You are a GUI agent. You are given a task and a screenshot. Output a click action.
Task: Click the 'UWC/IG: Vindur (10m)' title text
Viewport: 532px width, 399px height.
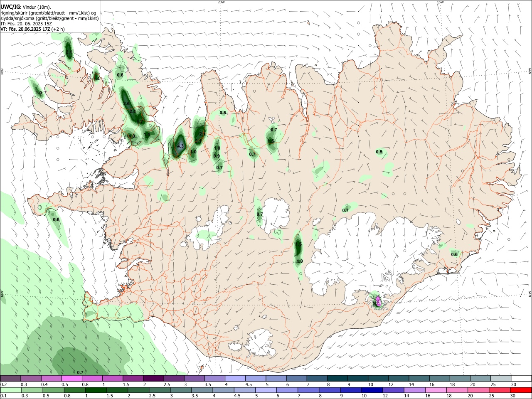coord(25,7)
